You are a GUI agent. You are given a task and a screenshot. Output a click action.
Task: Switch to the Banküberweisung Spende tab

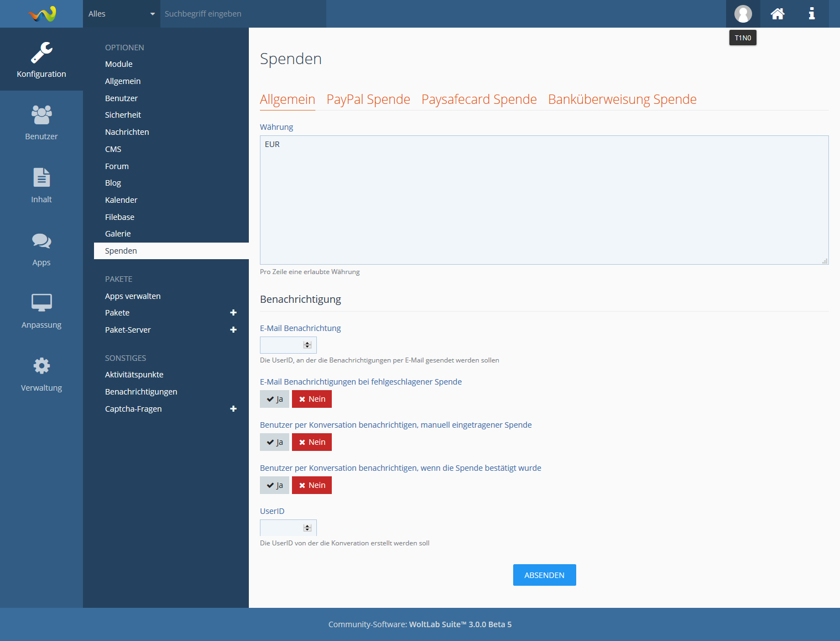(622, 99)
